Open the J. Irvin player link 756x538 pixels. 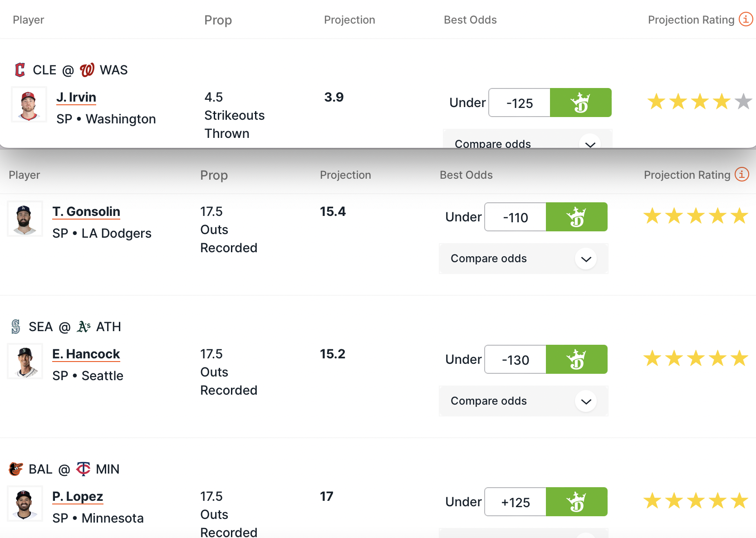(x=76, y=98)
